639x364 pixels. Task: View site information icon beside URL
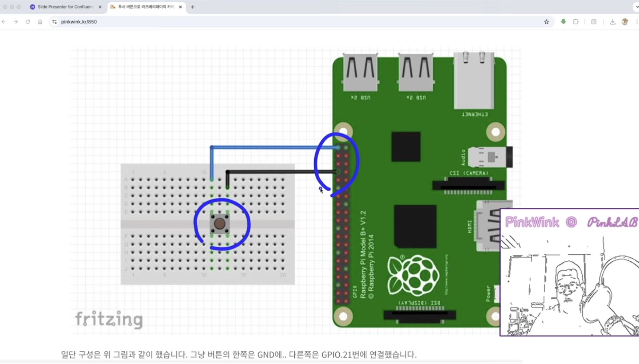point(54,22)
